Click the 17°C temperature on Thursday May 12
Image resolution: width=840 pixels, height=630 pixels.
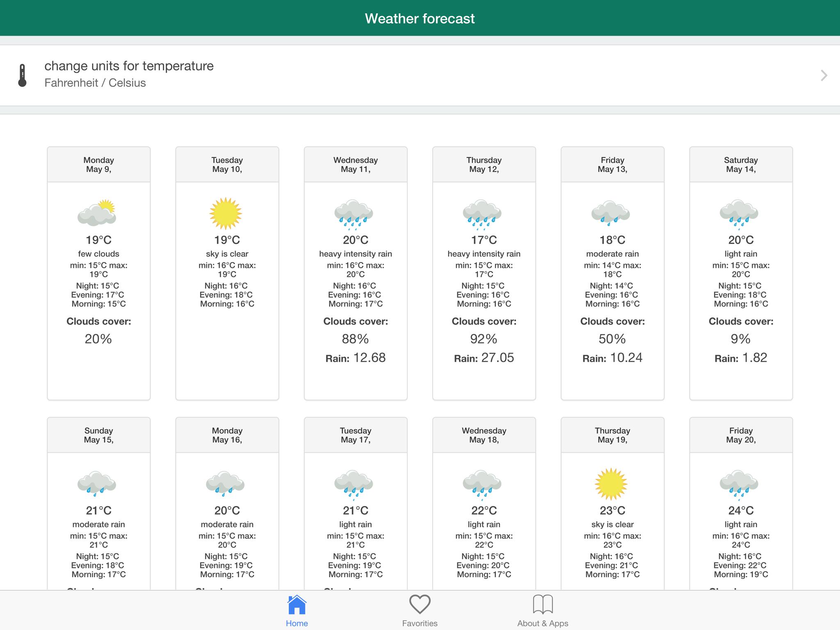tap(484, 240)
